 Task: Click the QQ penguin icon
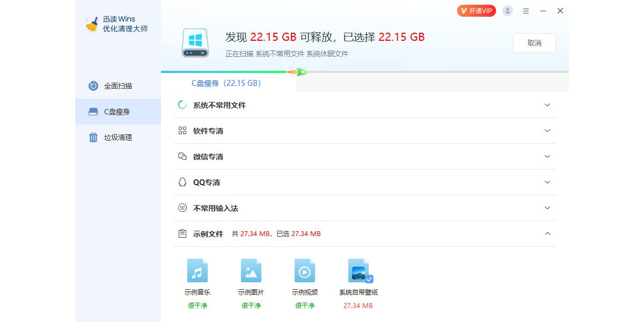point(182,182)
